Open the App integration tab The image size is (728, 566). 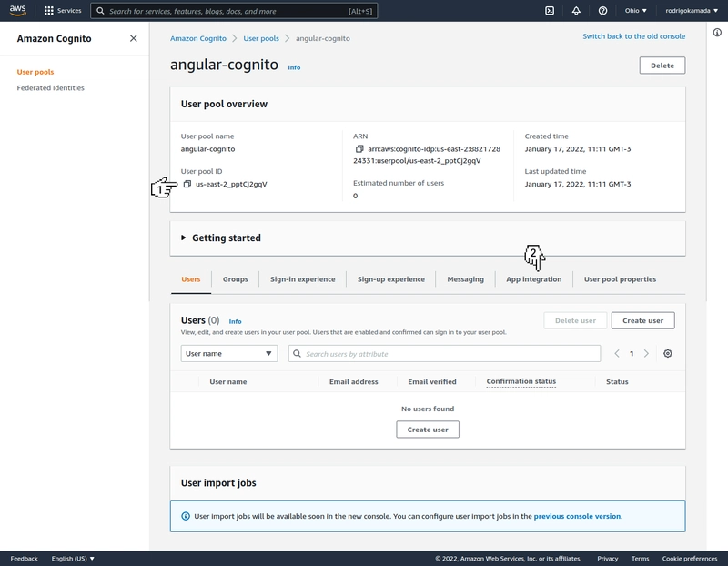point(534,279)
